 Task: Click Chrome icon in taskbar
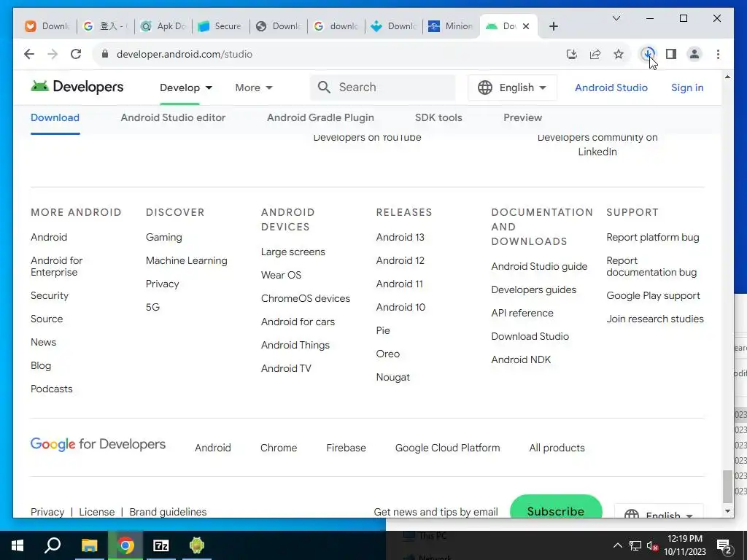pos(125,545)
